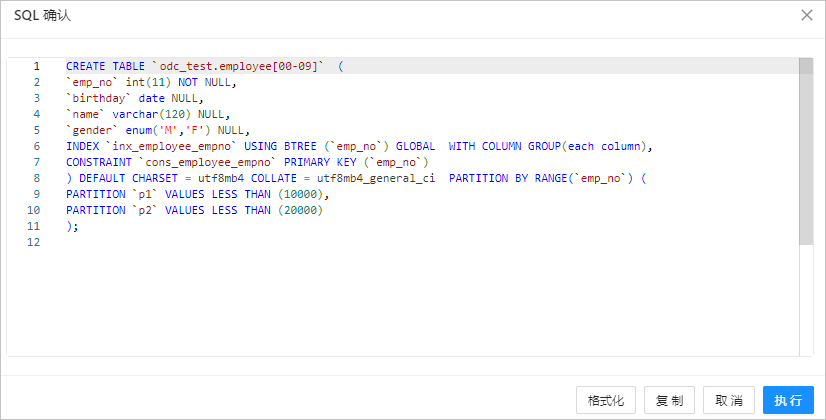Screen dimensions: 826x420
Task: Click the editor's vertical scrollbar thumb
Action: point(805,150)
